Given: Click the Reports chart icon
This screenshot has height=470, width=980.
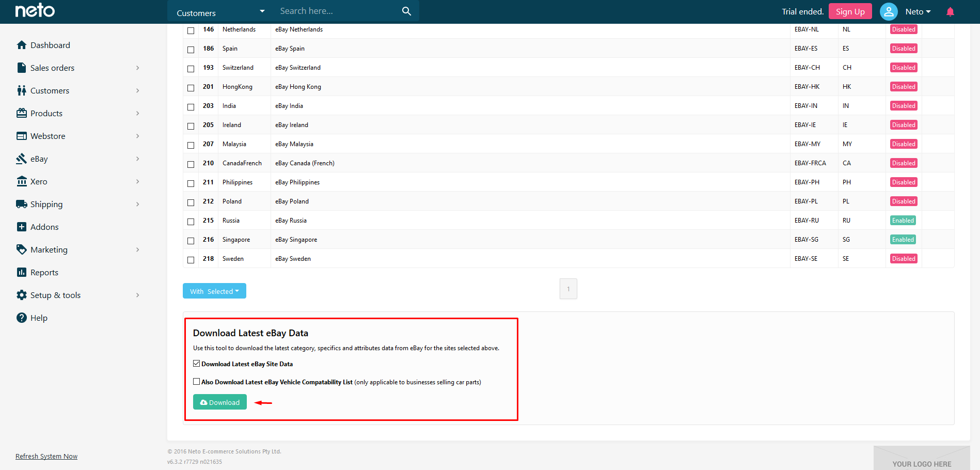Looking at the screenshot, I should click(22, 272).
